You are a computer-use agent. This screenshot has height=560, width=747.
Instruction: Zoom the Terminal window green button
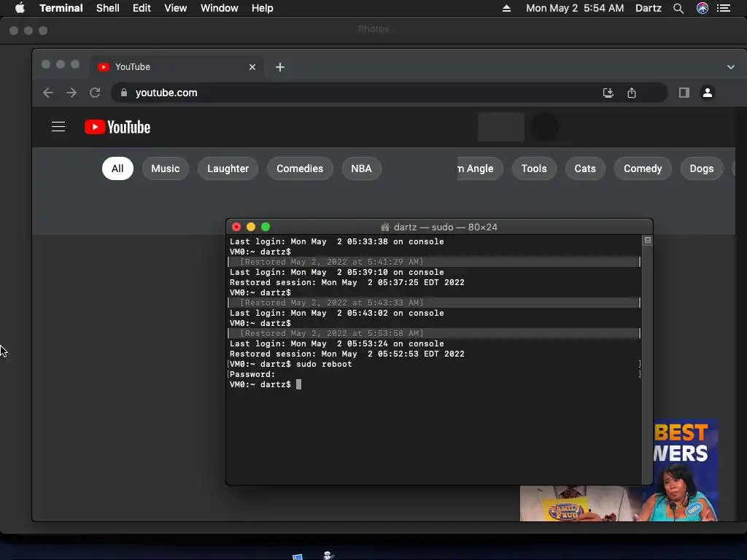266,227
